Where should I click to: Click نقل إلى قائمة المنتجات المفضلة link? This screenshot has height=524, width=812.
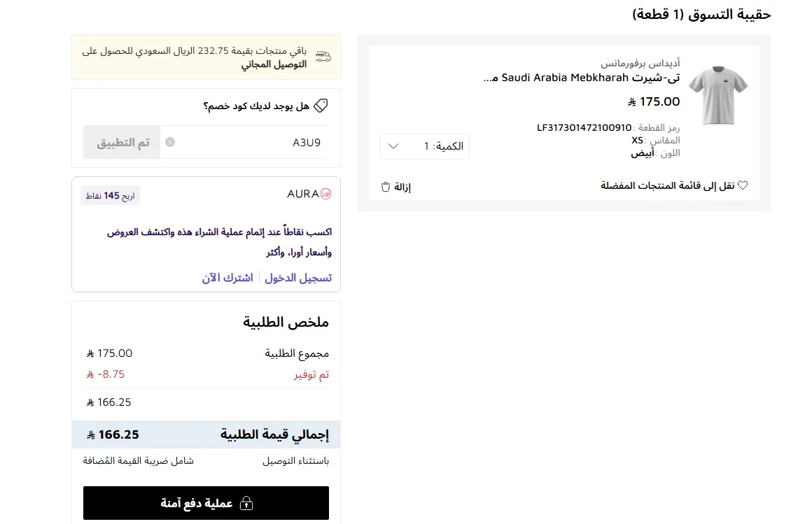[x=668, y=185]
